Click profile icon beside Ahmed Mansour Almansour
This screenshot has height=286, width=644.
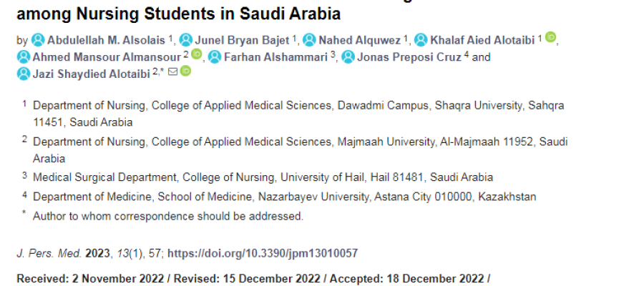24,57
